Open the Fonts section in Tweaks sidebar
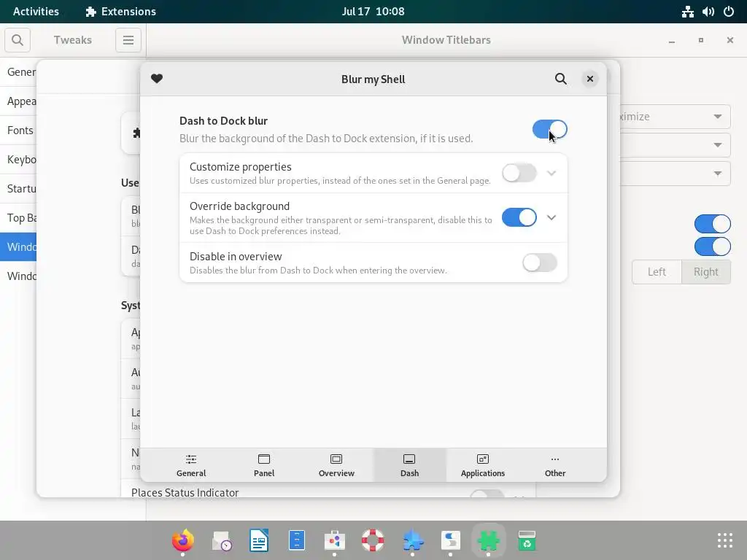The width and height of the screenshot is (747, 560). (x=18, y=131)
